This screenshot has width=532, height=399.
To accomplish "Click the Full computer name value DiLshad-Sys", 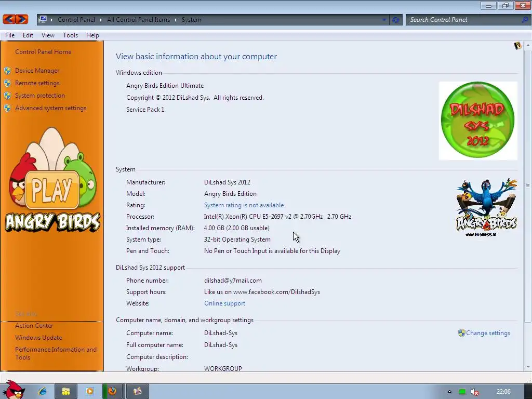I will pyautogui.click(x=220, y=345).
